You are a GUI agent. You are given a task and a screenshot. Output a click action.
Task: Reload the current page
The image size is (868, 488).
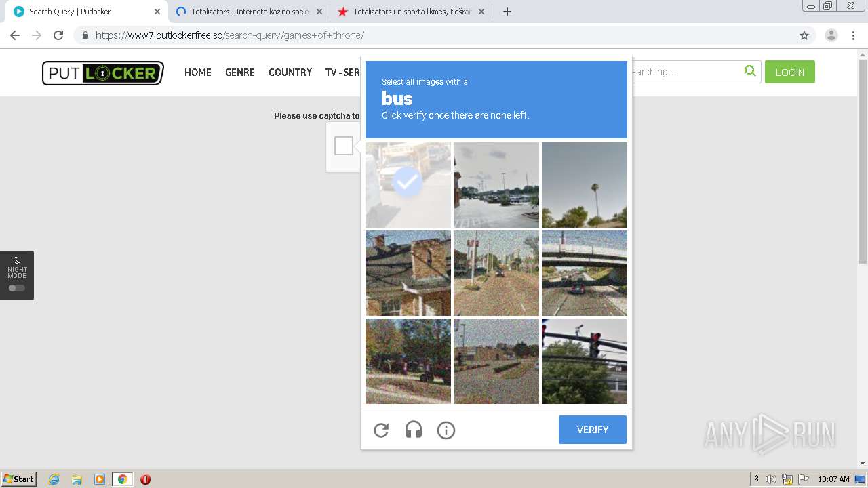click(58, 35)
